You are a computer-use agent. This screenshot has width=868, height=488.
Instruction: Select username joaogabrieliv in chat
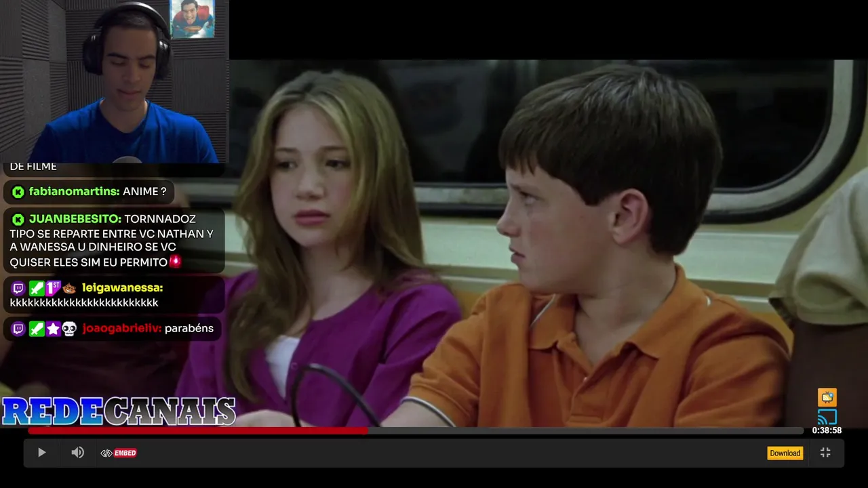(x=122, y=329)
